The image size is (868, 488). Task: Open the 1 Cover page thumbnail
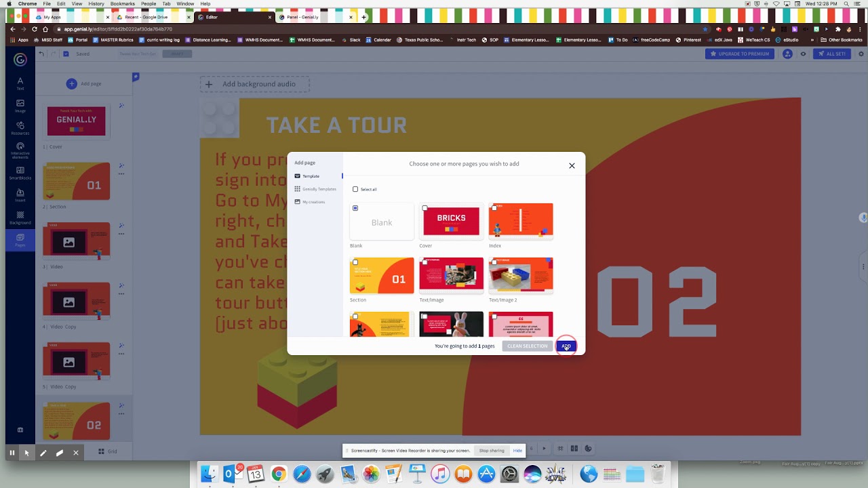pos(77,121)
